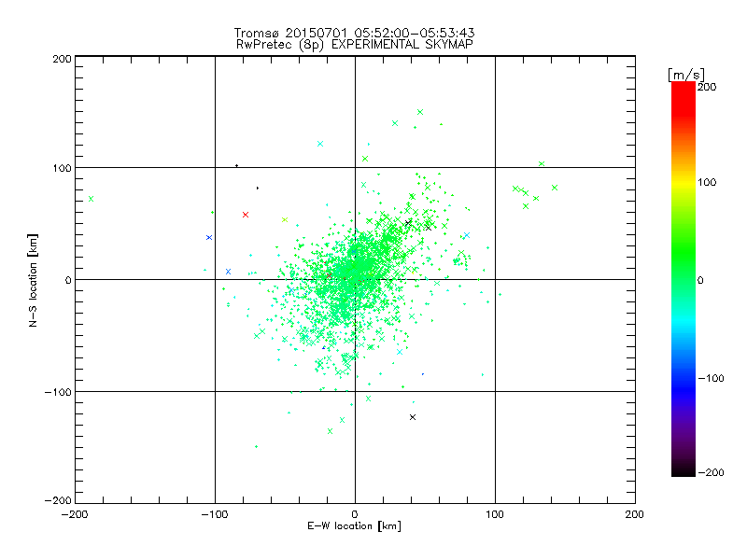Click the topmost green X marker in the plot
Screen dimensions: 747x560
point(420,112)
